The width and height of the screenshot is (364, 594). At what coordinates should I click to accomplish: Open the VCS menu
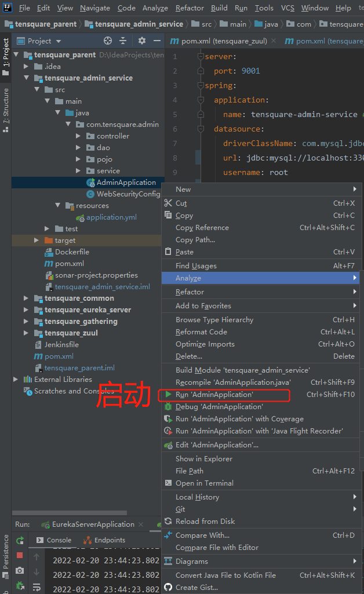pyautogui.click(x=287, y=8)
